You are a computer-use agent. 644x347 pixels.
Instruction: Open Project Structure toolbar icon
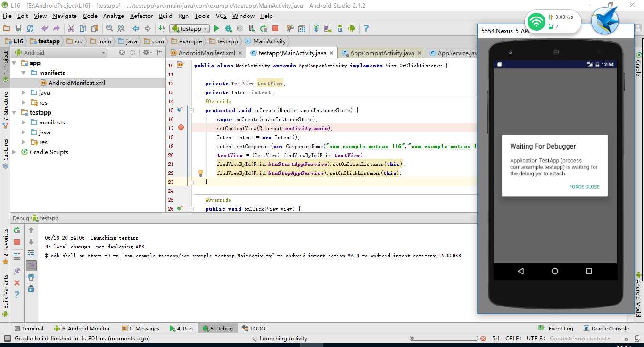302,28
